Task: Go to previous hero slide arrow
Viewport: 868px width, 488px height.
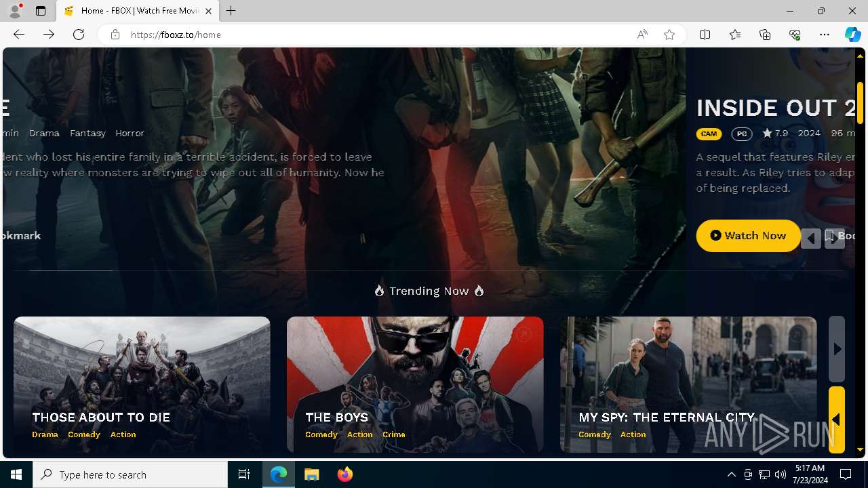Action: click(811, 238)
